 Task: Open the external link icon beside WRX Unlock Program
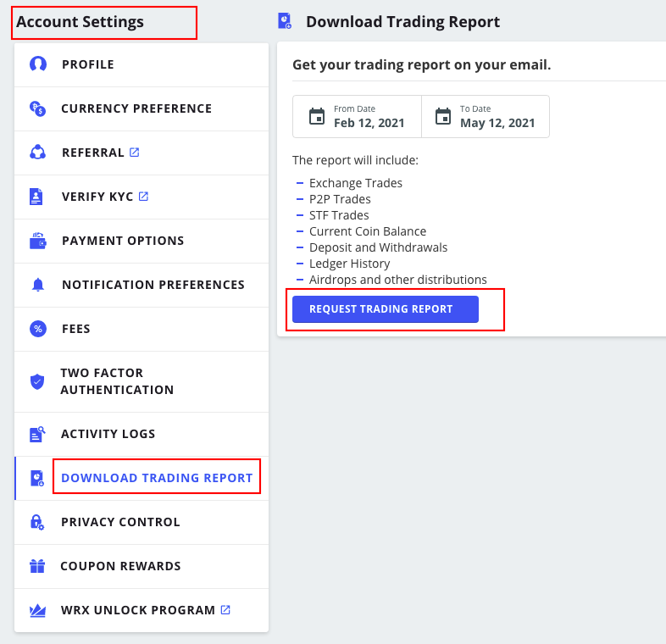tap(225, 609)
